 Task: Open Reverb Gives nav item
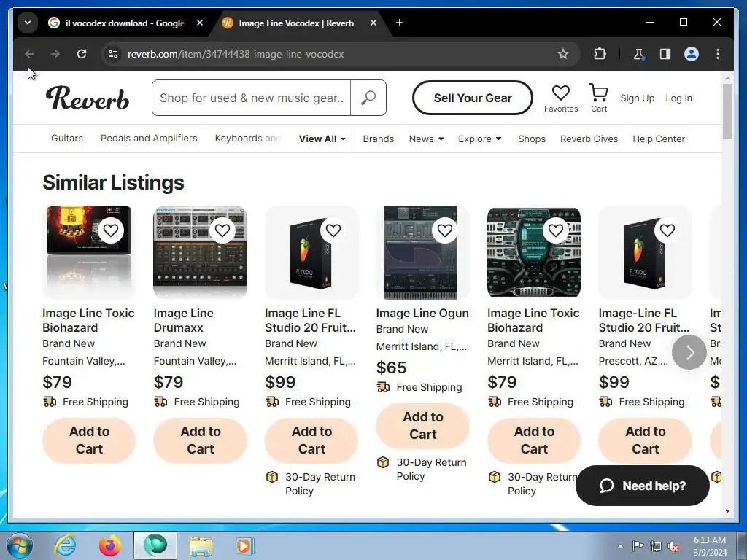[x=589, y=139]
